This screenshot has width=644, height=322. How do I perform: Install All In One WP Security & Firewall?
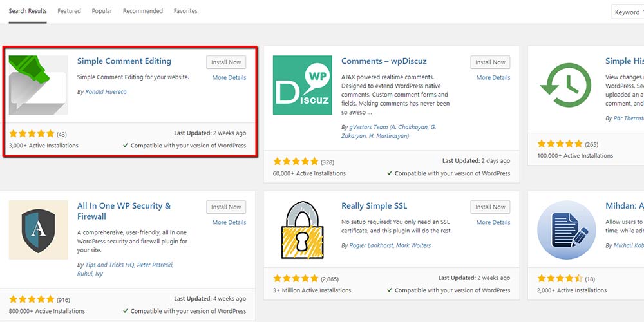pos(226,207)
